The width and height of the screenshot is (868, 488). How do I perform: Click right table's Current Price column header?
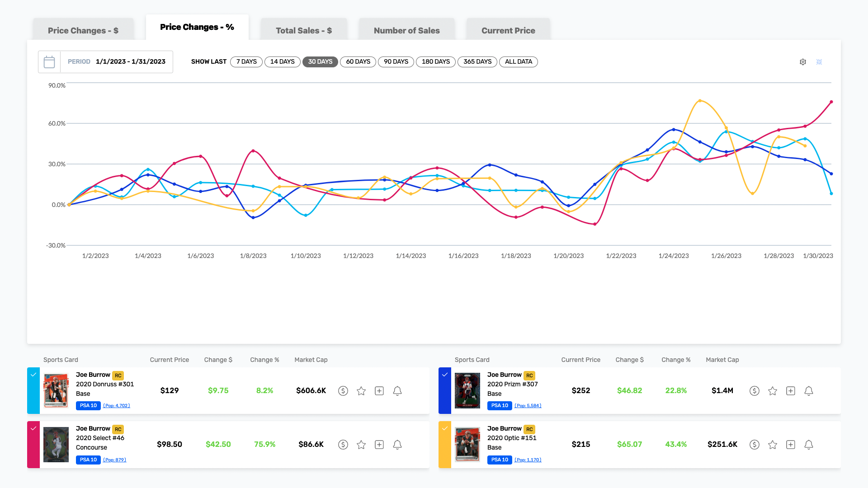[x=581, y=360]
